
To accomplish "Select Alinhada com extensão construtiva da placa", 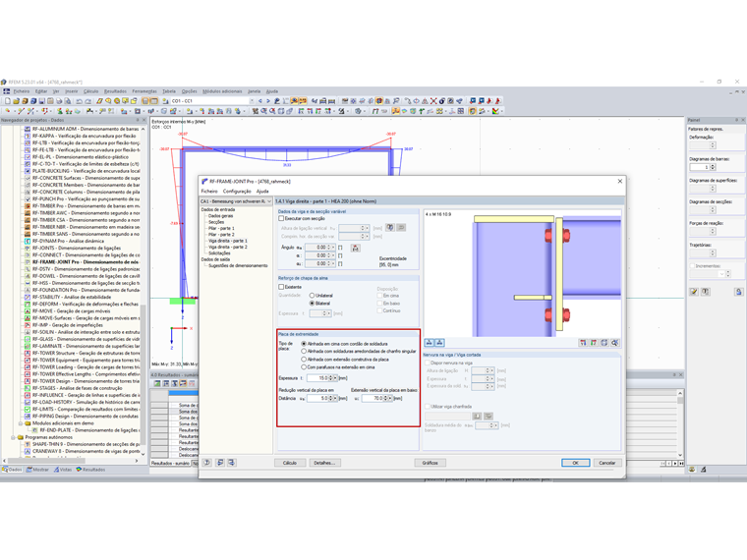I will pyautogui.click(x=304, y=359).
